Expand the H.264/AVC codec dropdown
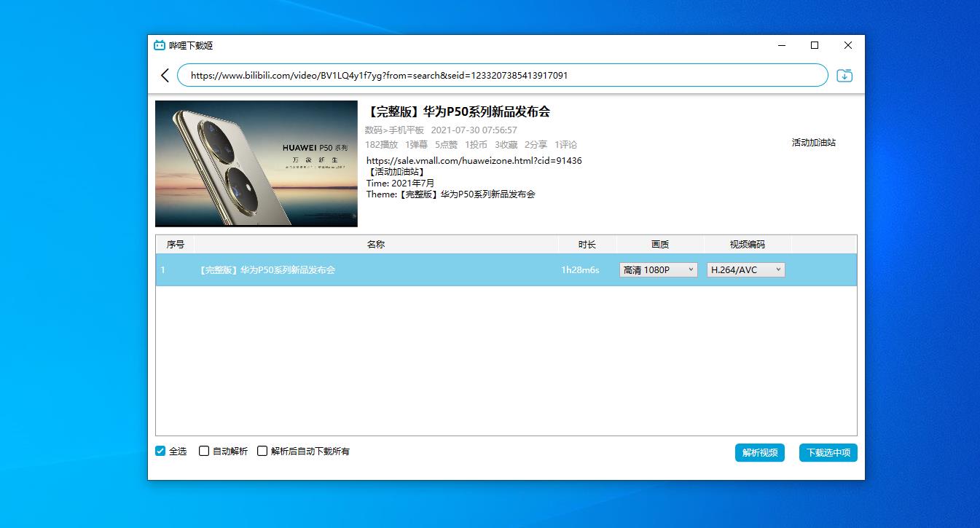Screen dimensions: 980x528 tap(745, 269)
